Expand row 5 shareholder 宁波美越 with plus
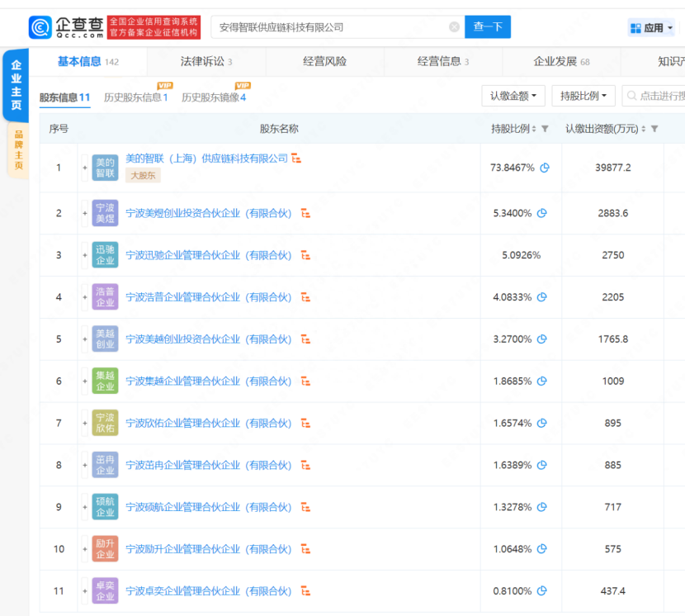 tap(85, 339)
